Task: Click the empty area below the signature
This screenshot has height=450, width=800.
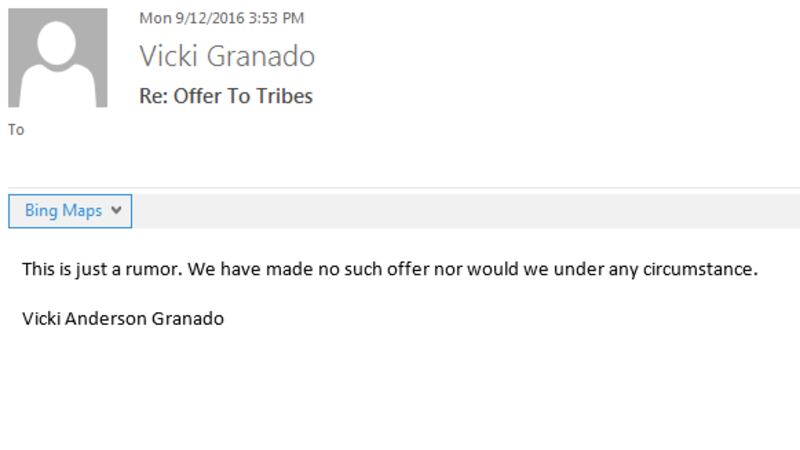Action: [400, 390]
